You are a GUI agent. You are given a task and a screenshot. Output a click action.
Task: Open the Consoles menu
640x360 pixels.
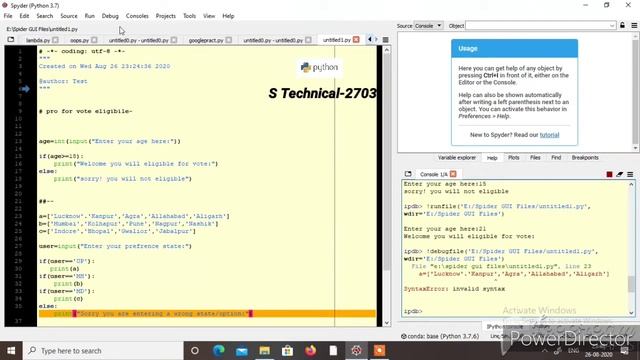coord(137,16)
